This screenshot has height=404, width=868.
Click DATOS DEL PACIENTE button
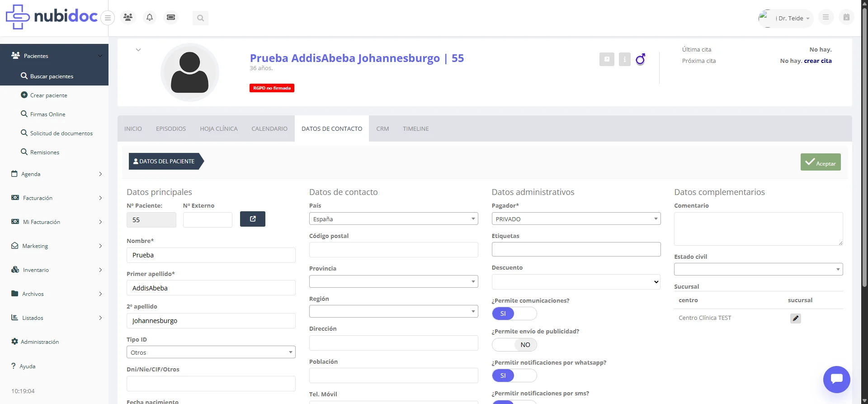coord(166,161)
